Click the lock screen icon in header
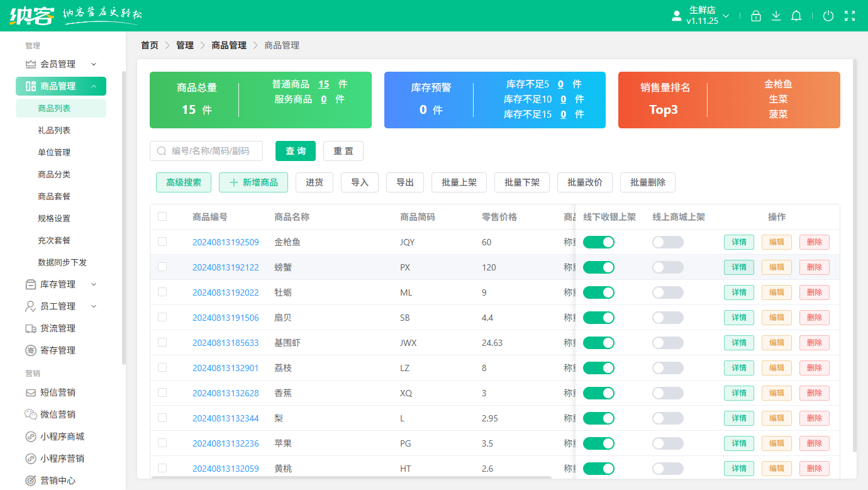This screenshot has height=490, width=868. pos(756,16)
